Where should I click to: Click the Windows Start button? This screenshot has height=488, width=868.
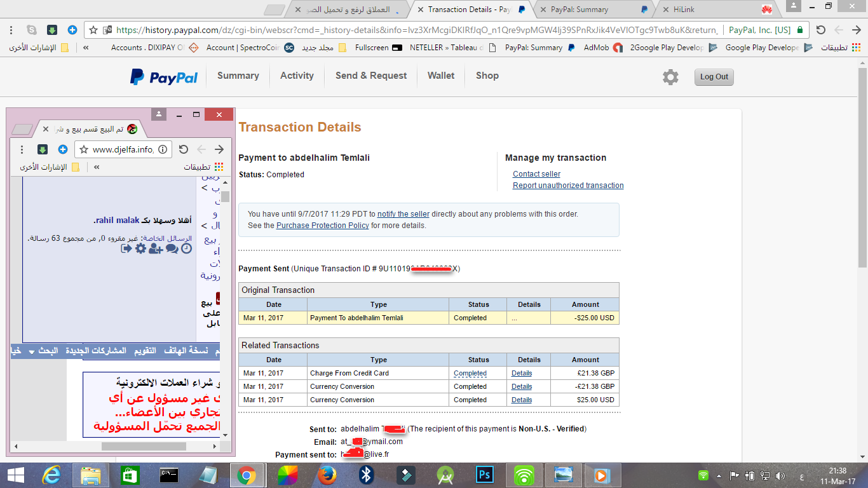click(x=15, y=475)
